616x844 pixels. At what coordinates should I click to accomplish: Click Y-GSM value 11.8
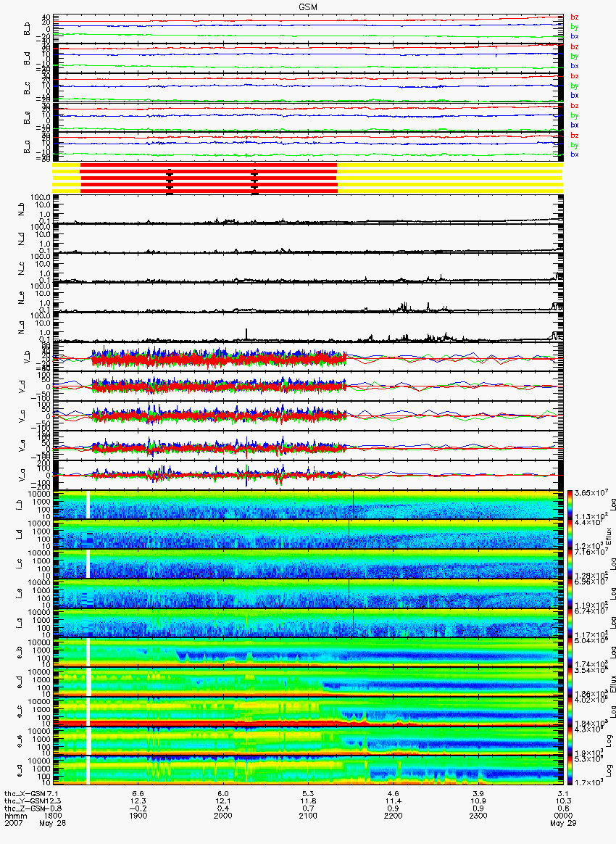click(308, 801)
